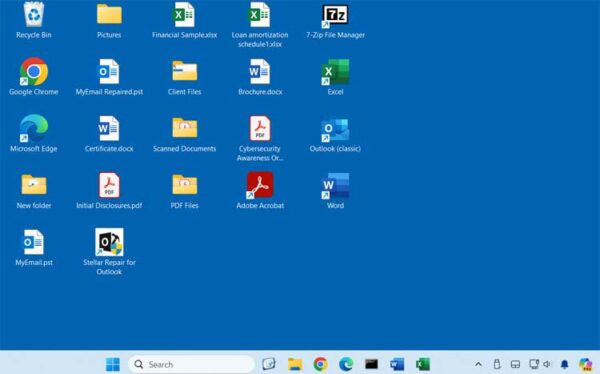Select Outlook (classic) desktop shortcut
The height and width of the screenshot is (374, 600).
(335, 130)
